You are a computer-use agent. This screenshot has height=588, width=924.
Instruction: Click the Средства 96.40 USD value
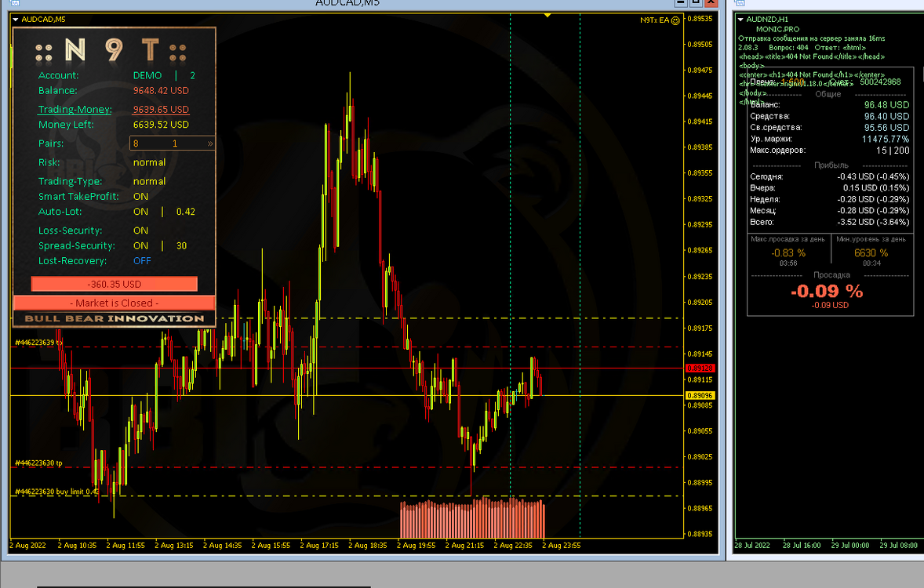[x=886, y=117]
